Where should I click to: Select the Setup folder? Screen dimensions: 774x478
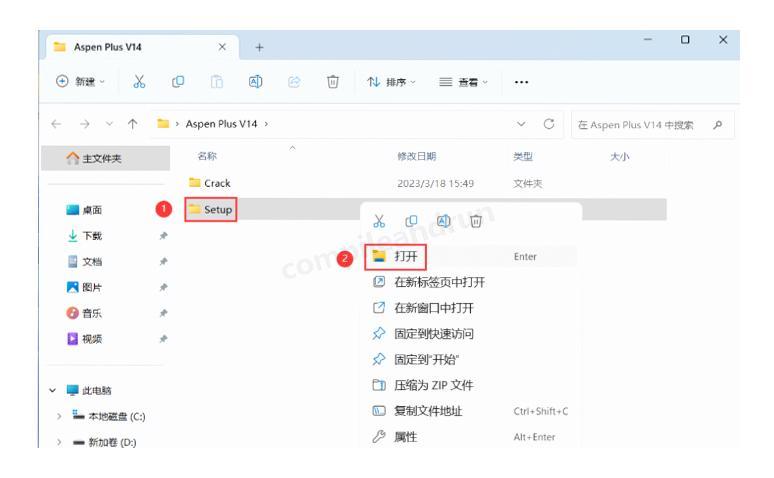(211, 209)
